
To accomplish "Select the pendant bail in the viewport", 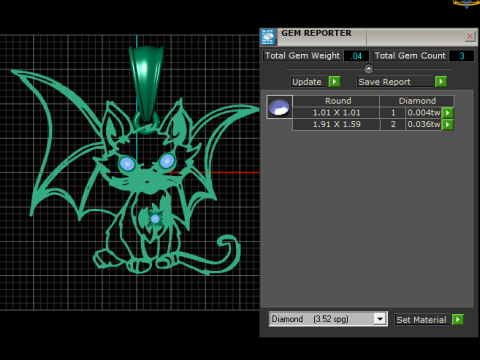I will tap(146, 82).
